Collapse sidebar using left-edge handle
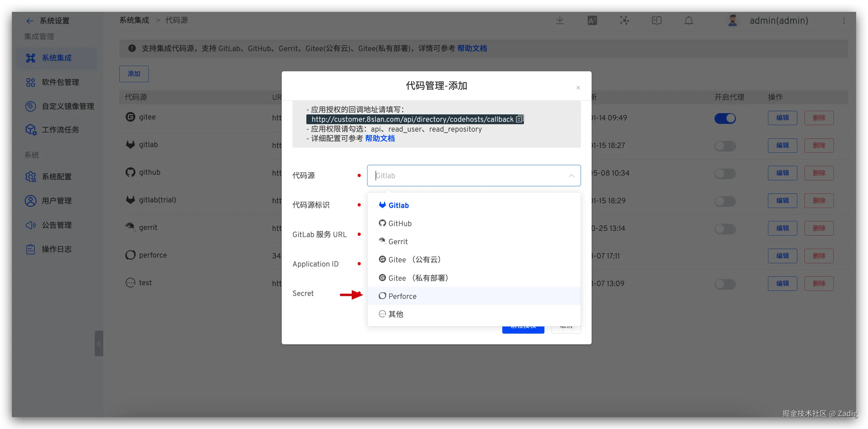Image resolution: width=868 pixels, height=429 pixels. tap(99, 344)
